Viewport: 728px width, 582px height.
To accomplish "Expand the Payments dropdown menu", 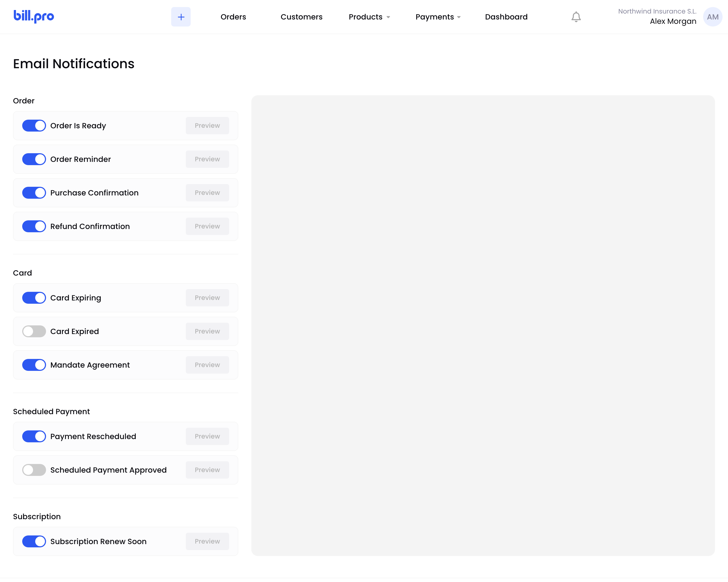I will click(438, 17).
